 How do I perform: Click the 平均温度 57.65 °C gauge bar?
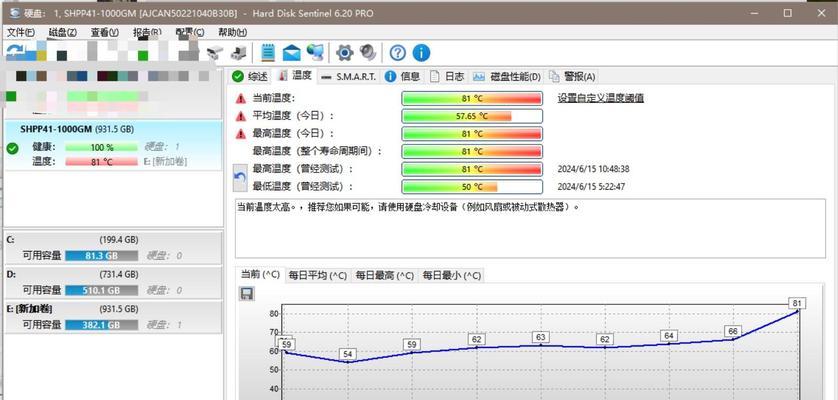tap(472, 116)
